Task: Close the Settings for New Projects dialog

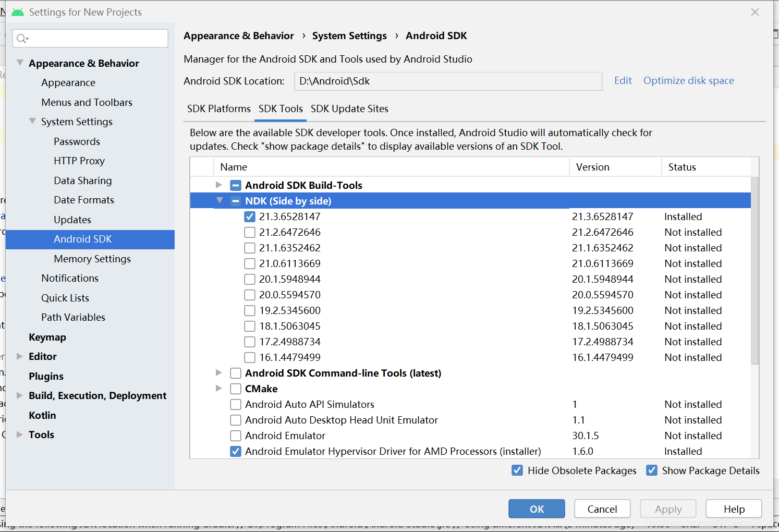Action: coord(754,12)
